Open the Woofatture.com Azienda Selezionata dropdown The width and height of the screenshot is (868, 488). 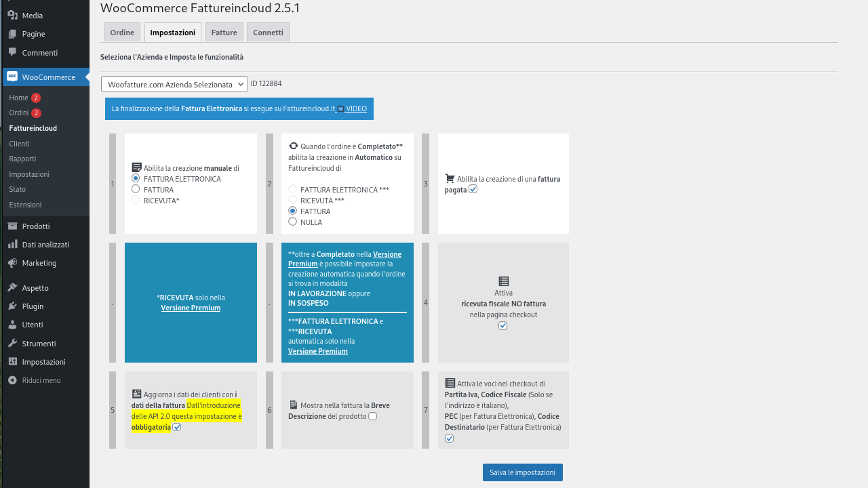coord(175,84)
